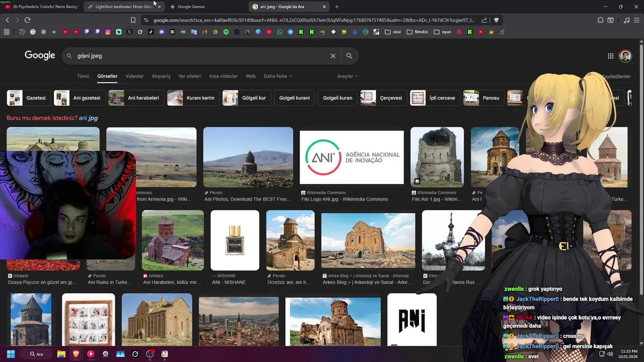Open the Instagram bookmark icon
The height and width of the screenshot is (362, 644).
click(108, 32)
